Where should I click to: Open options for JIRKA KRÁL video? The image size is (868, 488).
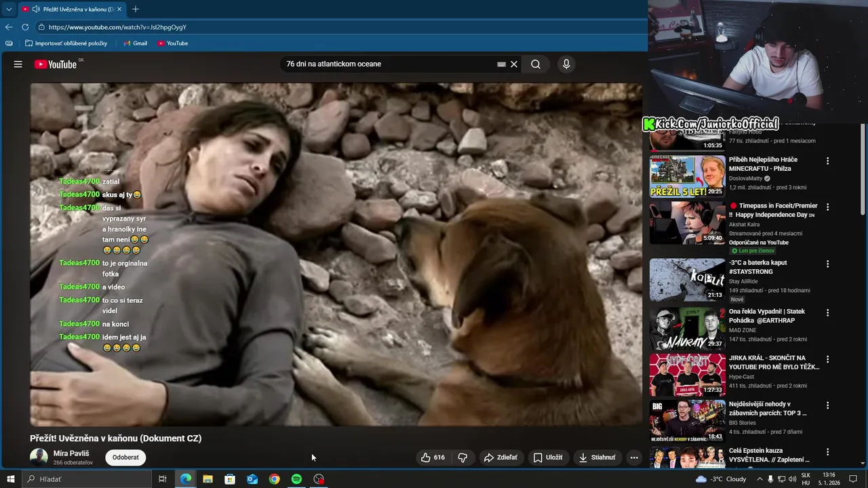click(827, 359)
